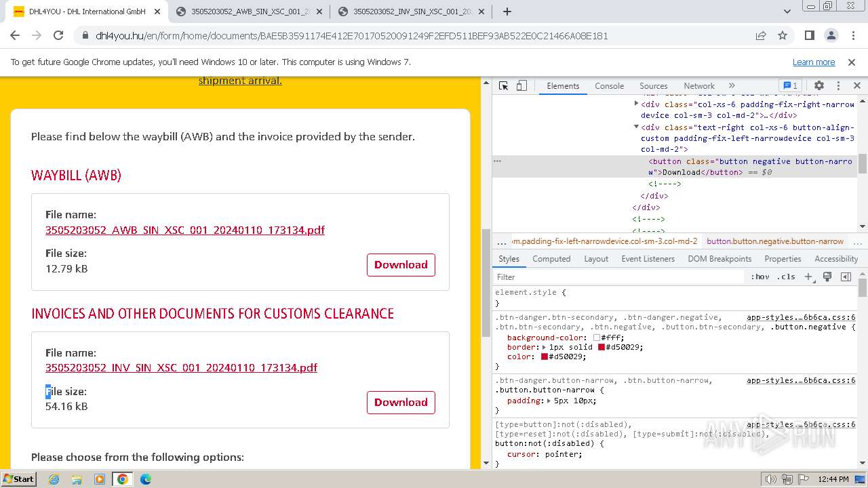The image size is (868, 488).
Task: Reload the current page
Action: [58, 36]
